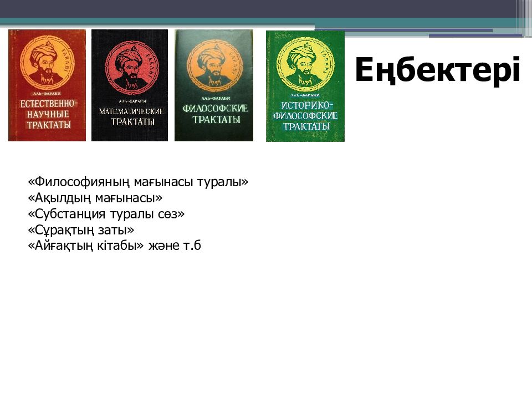The image size is (532, 399).
Task: Select the text «Субстанция туралы сөз»
Action: (106, 214)
